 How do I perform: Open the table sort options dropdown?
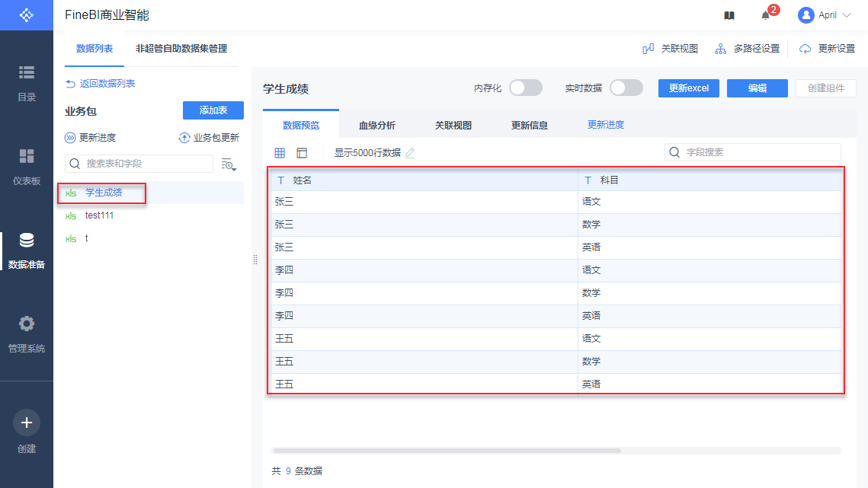click(228, 164)
